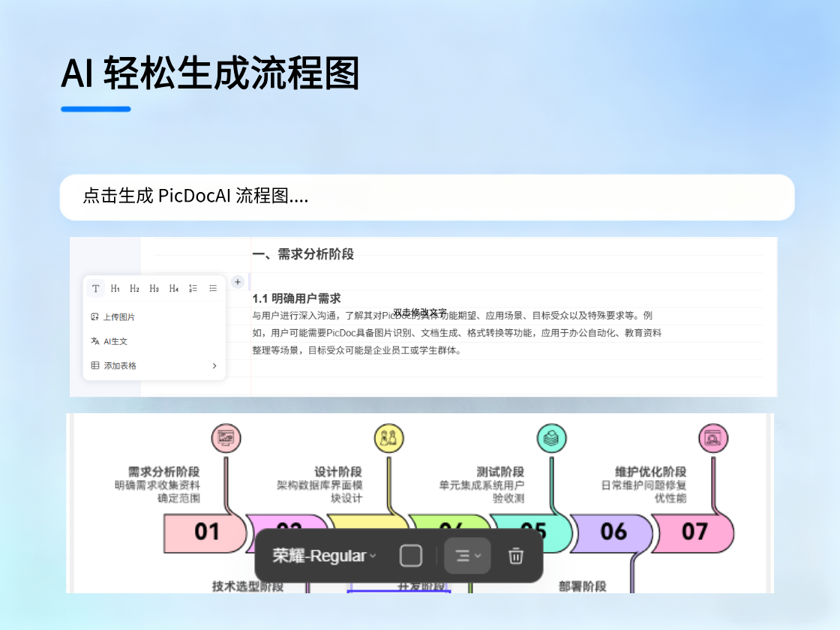The image size is (840, 630).
Task: Select the H1 heading icon
Action: [115, 288]
